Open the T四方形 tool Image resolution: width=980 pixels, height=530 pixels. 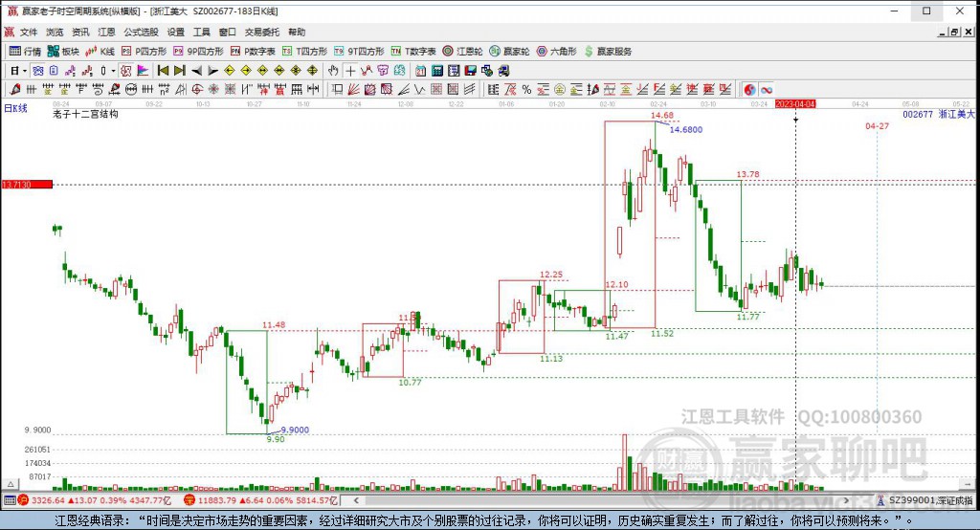[305, 52]
